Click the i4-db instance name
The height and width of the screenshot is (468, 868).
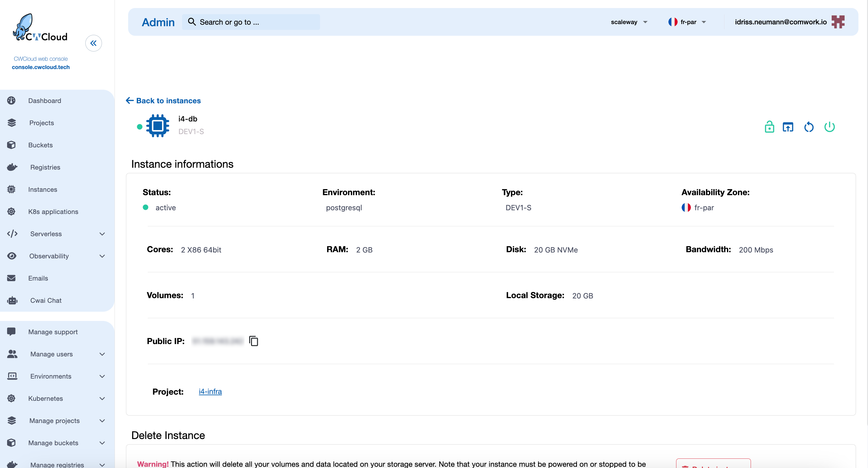tap(188, 119)
